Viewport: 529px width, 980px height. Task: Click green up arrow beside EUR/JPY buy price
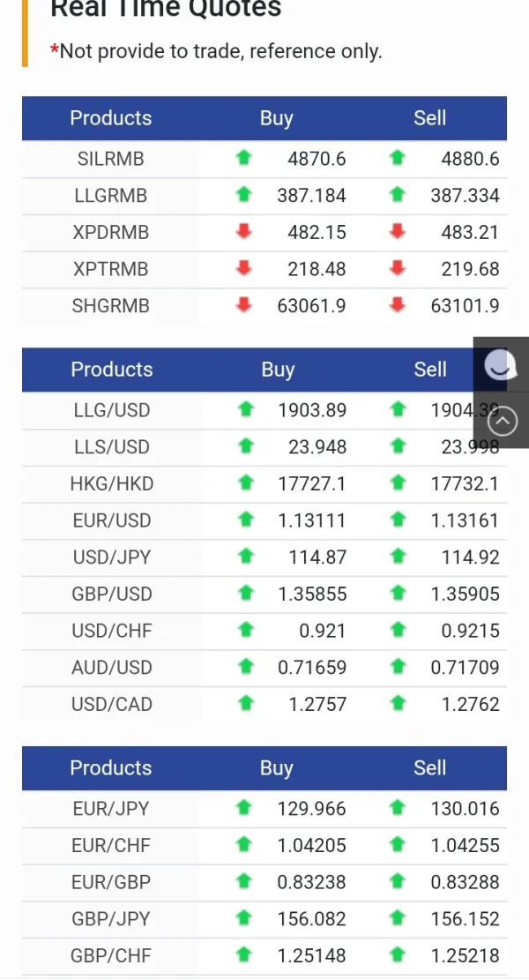pos(244,809)
